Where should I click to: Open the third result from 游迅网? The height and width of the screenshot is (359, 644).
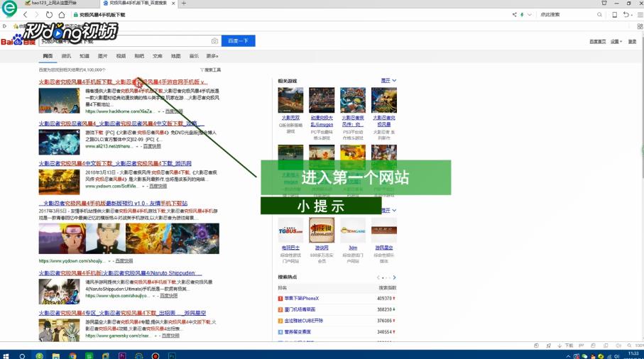(115, 163)
